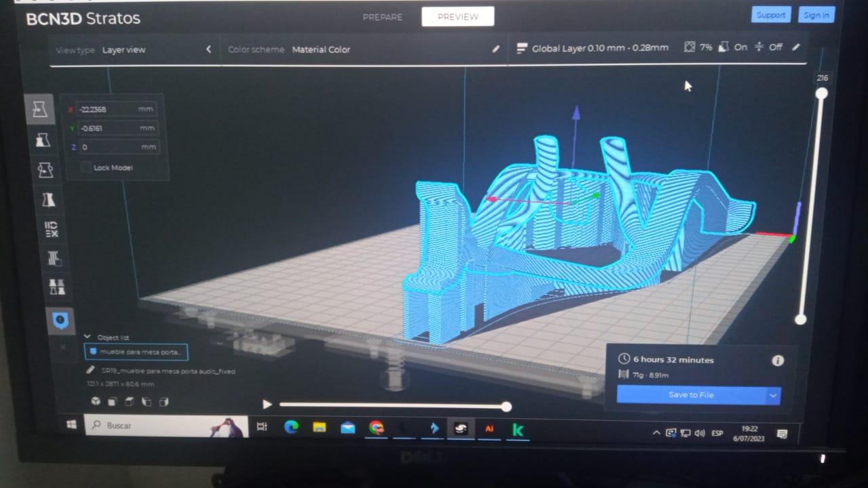Select the Rotate tool in the left toolbar

[x=45, y=169]
